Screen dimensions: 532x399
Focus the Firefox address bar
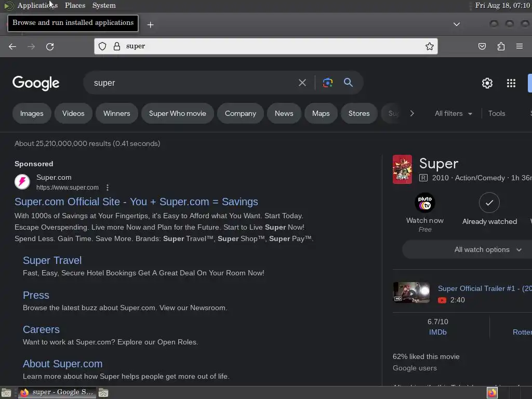coord(265,46)
